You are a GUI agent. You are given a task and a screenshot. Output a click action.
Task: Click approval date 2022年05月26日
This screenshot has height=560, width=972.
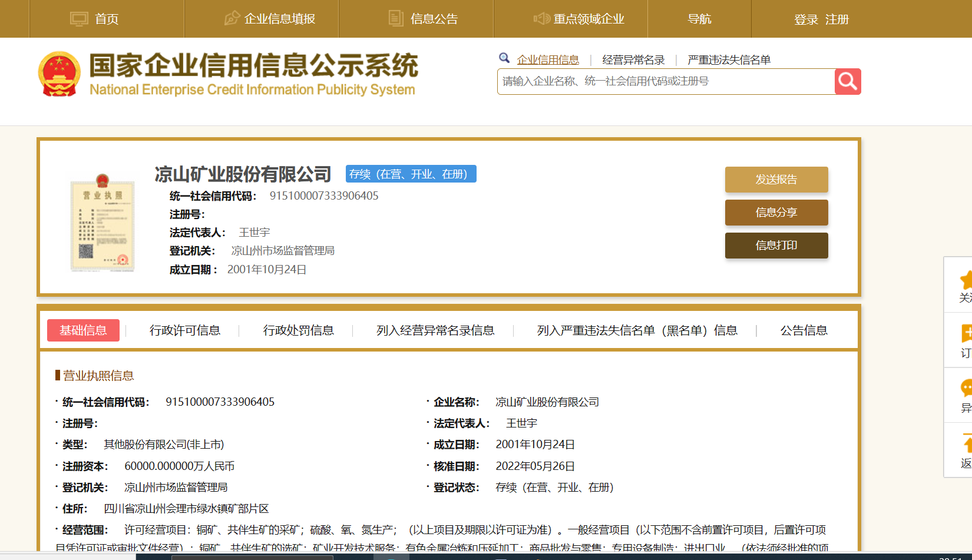pos(535,466)
